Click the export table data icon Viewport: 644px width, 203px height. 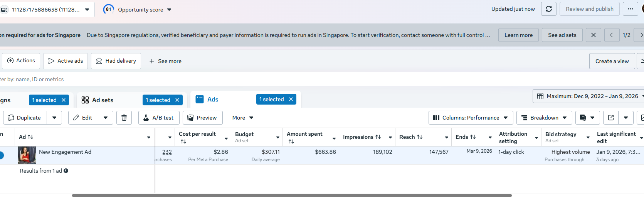pyautogui.click(x=611, y=118)
